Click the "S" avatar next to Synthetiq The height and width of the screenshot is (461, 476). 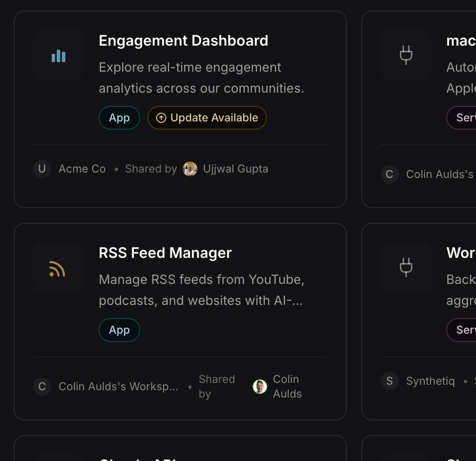click(x=389, y=381)
